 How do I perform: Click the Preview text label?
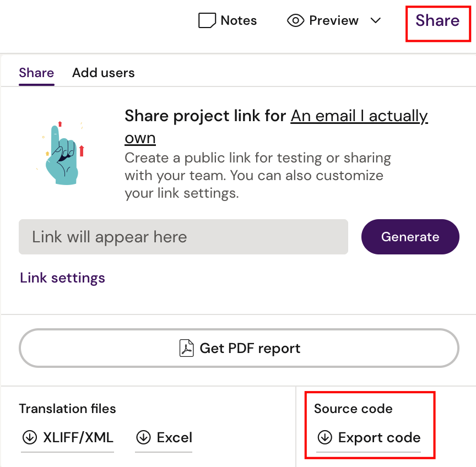click(334, 21)
